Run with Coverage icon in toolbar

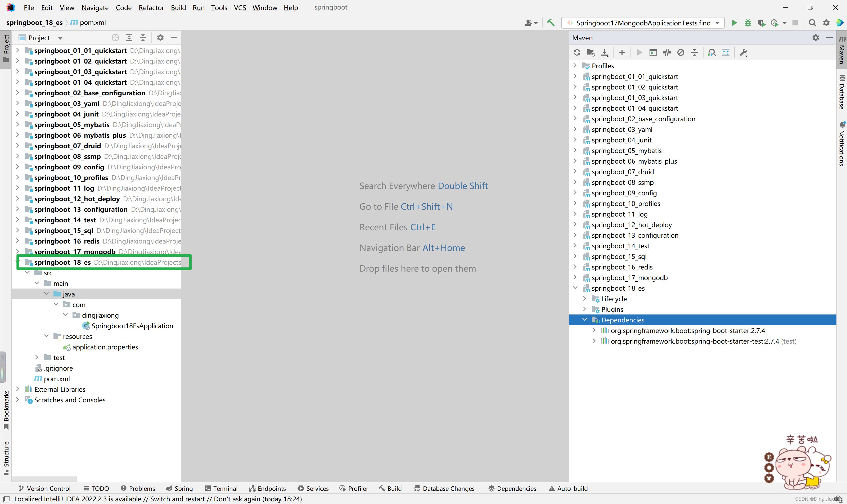761,23
